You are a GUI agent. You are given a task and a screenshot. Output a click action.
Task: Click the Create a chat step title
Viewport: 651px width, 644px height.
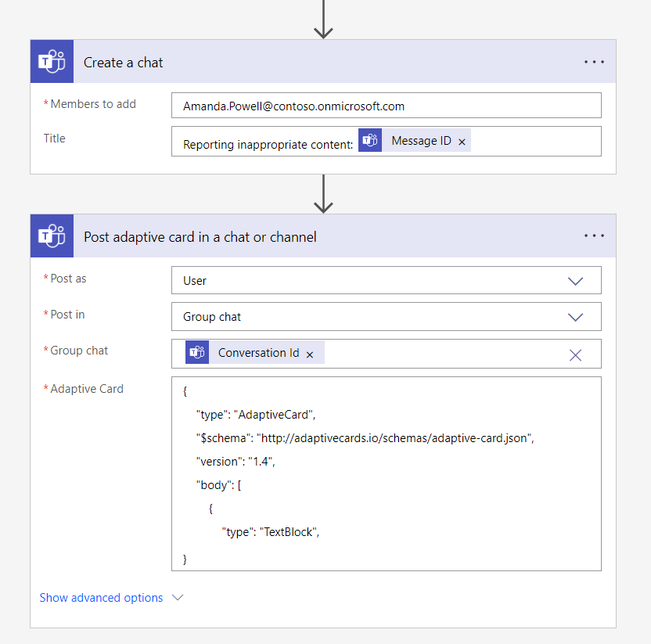click(x=124, y=63)
